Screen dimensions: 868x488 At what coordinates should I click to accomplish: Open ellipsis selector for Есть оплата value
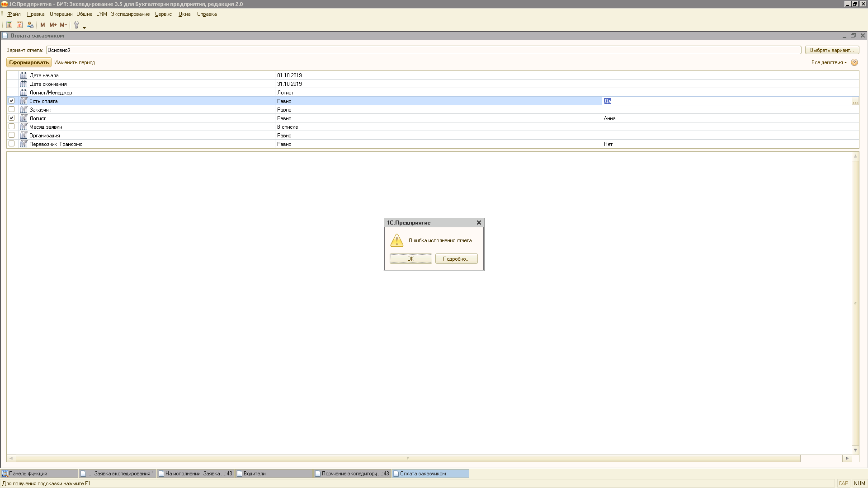(855, 102)
